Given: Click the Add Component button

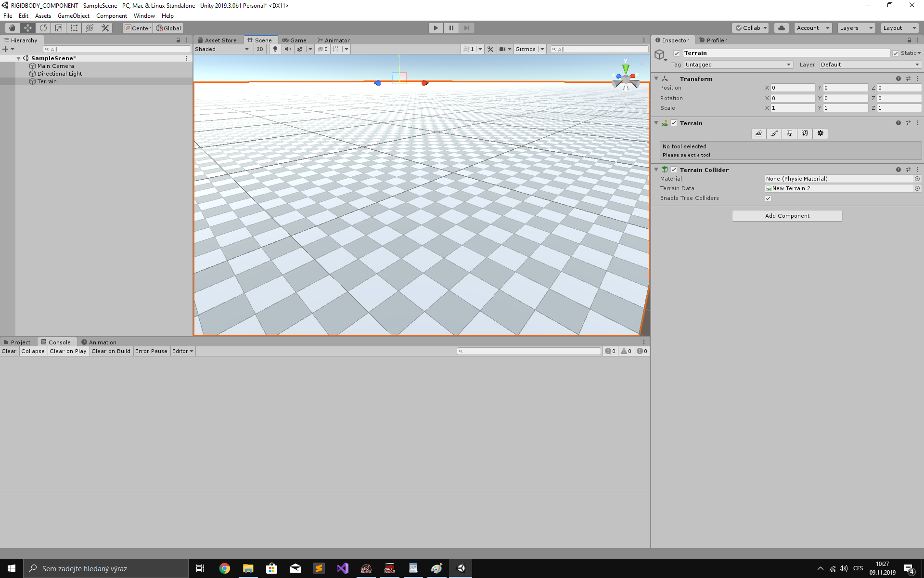Looking at the screenshot, I should click(x=787, y=215).
